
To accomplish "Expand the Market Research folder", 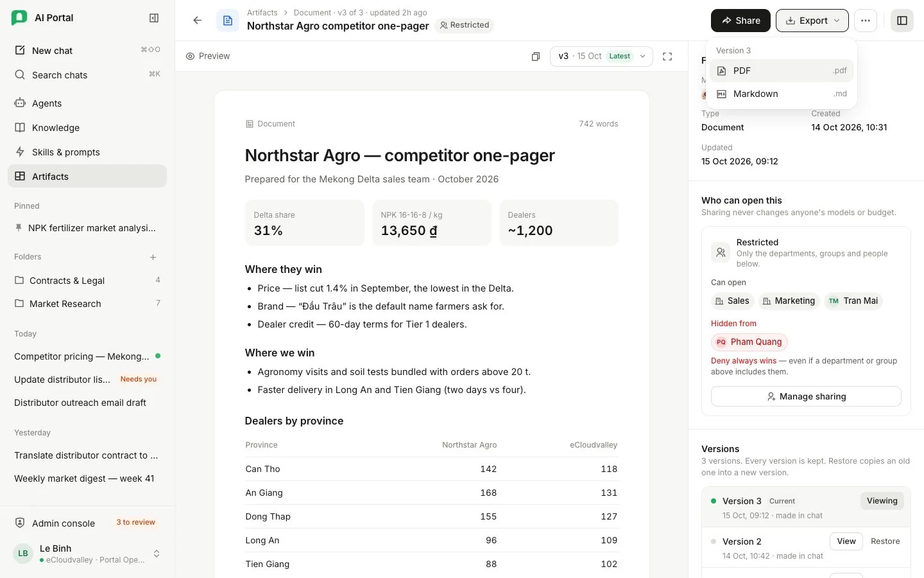I will (x=87, y=304).
